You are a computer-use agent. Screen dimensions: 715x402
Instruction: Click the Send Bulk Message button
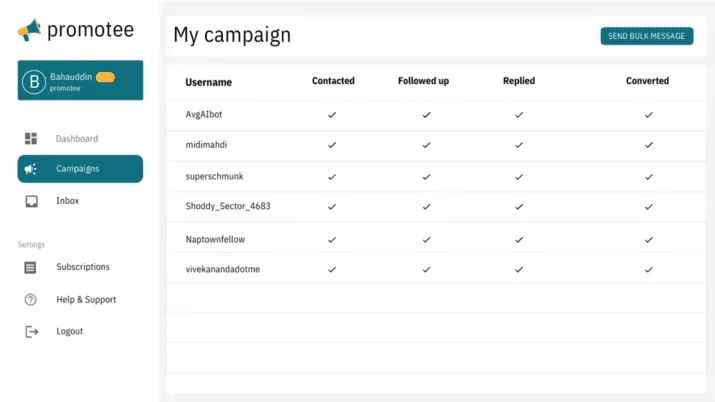(x=647, y=36)
